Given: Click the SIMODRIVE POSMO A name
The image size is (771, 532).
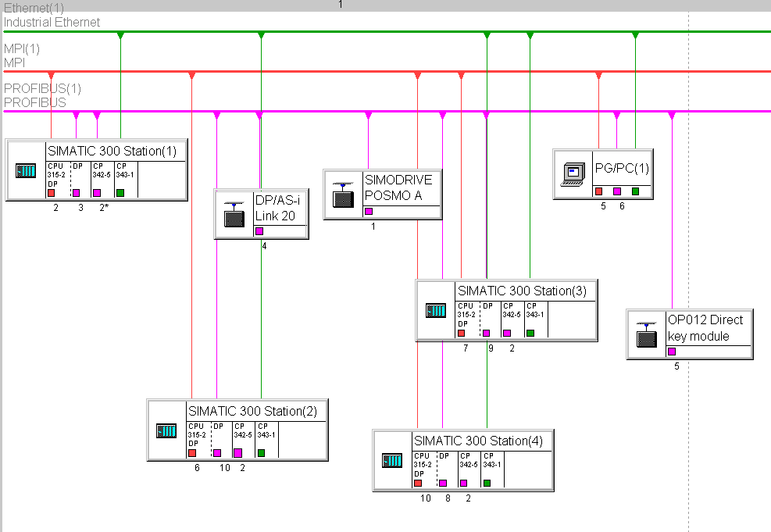Looking at the screenshot, I should 398,187.
